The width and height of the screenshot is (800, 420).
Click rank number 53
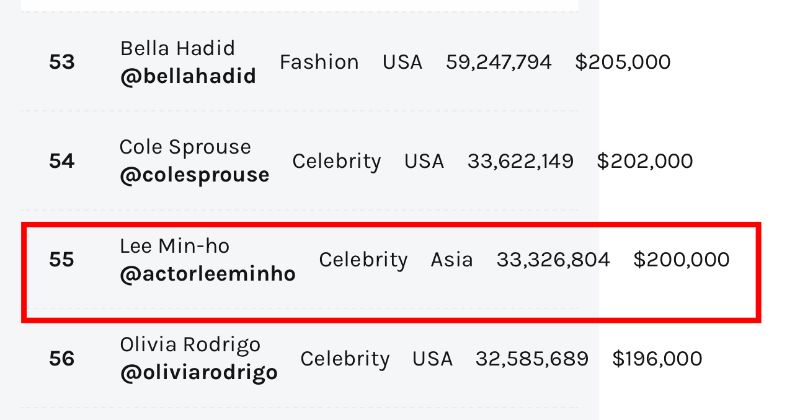click(62, 62)
